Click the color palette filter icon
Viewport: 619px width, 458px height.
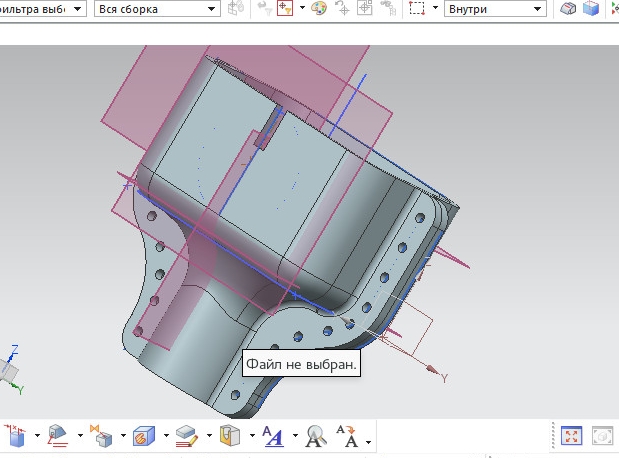click(319, 9)
